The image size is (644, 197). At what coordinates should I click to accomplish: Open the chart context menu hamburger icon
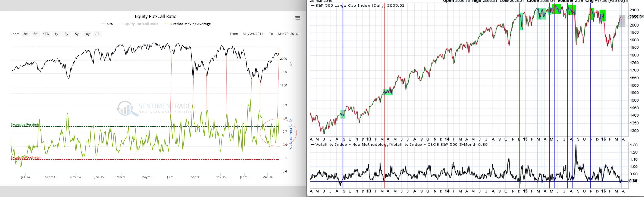[298, 18]
